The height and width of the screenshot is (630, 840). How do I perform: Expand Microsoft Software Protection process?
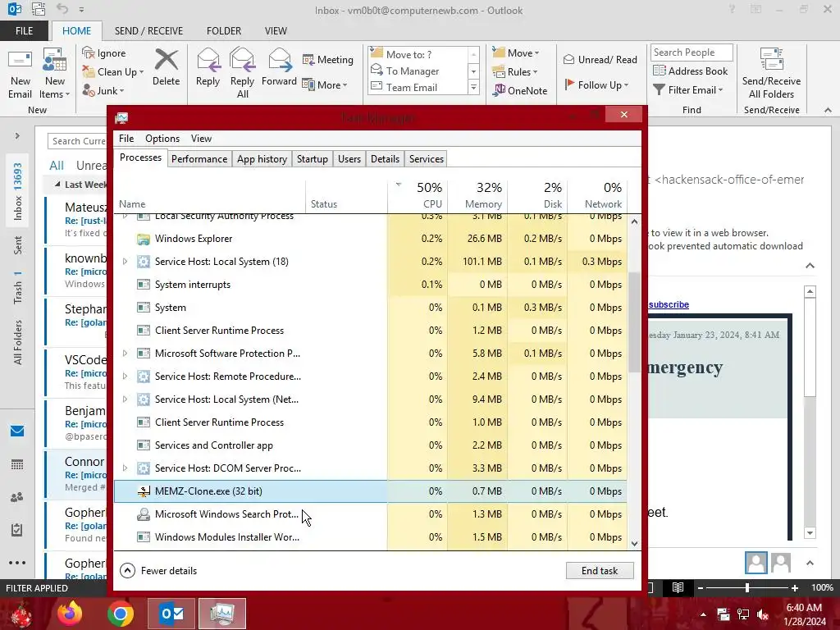125,353
